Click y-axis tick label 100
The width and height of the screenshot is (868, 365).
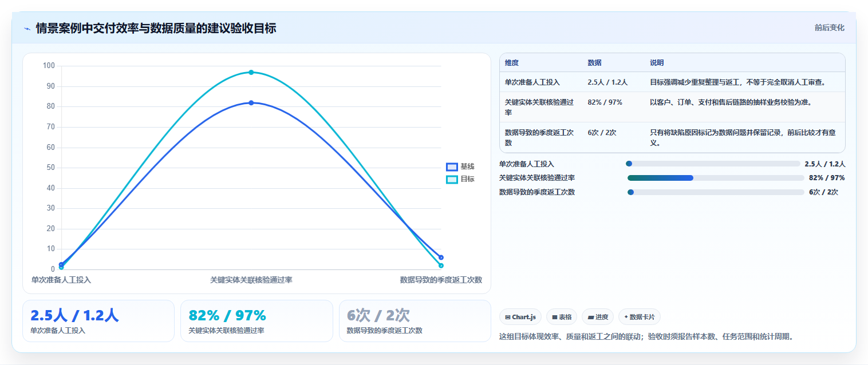click(x=49, y=66)
